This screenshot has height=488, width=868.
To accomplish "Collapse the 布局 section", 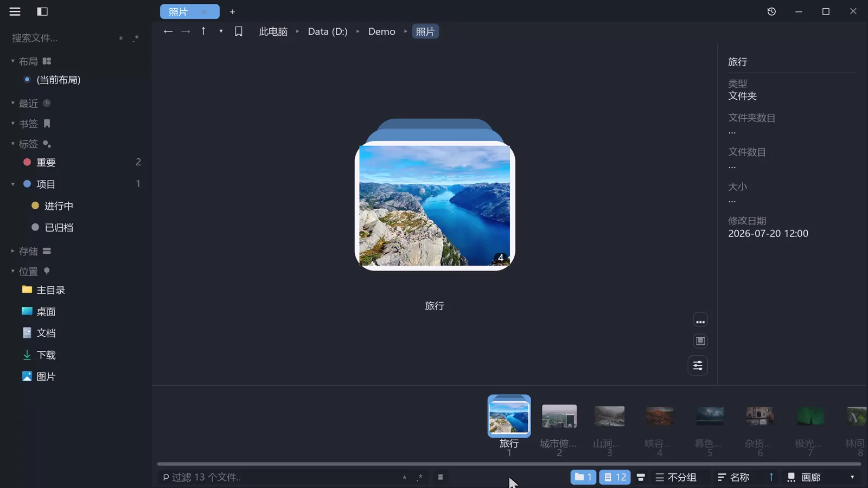I will coord(12,61).
